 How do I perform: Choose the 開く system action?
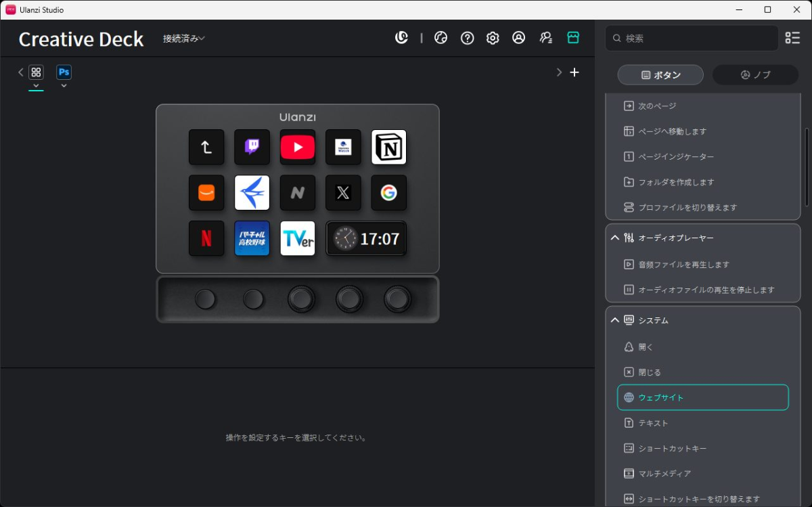pyautogui.click(x=703, y=347)
